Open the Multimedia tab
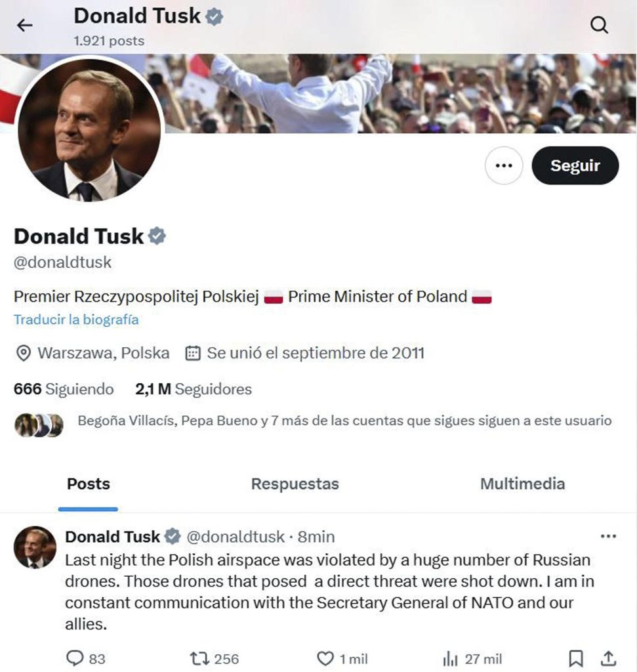 [523, 484]
